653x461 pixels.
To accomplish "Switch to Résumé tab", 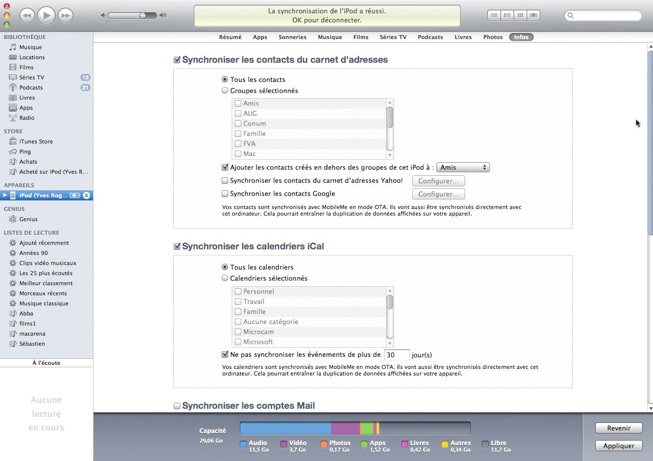I will (230, 37).
